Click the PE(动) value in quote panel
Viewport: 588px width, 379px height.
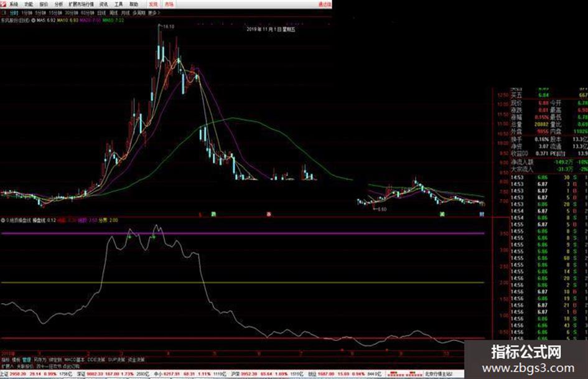[x=582, y=154]
